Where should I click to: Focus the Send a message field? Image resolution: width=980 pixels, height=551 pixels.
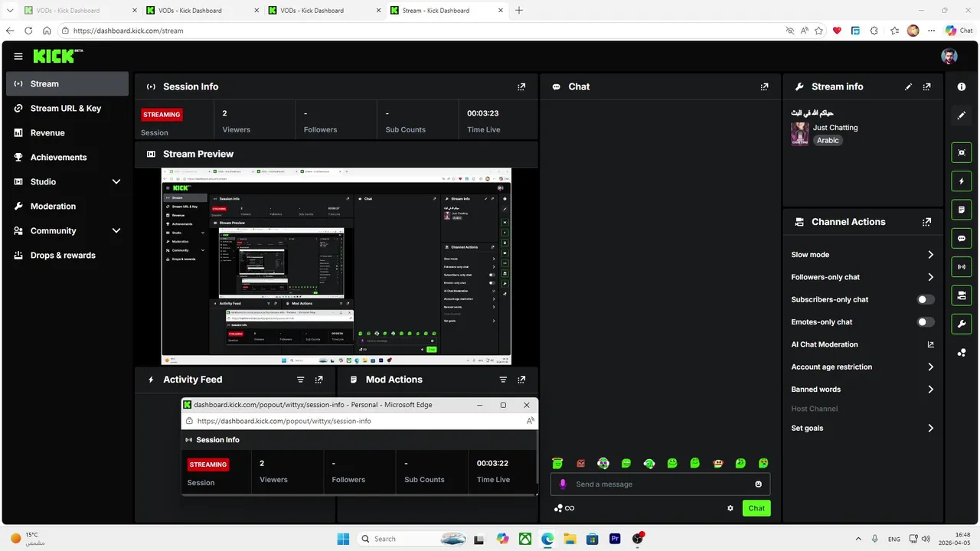pos(660,484)
